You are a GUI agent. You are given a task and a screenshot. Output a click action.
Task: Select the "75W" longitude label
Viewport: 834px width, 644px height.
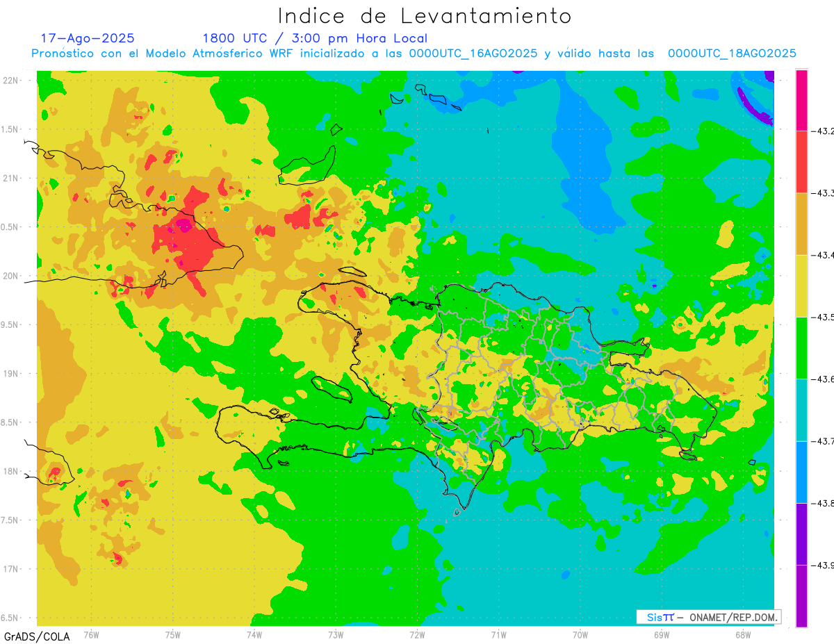coord(173,634)
